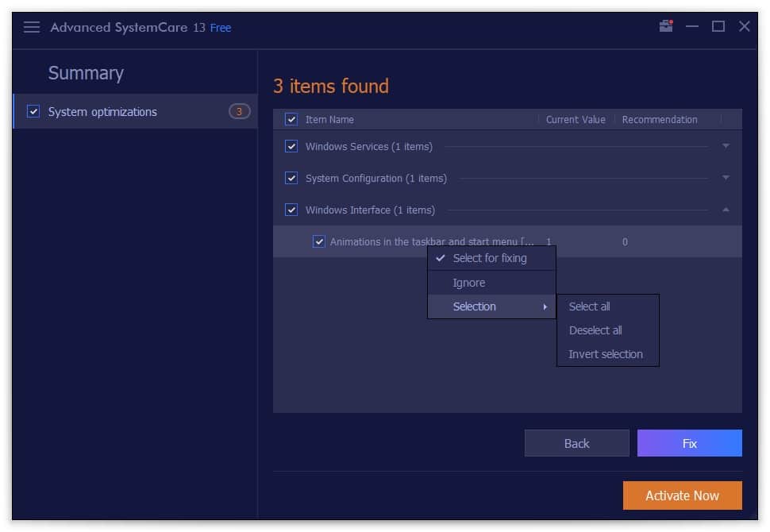This screenshot has height=532, width=770.
Task: Click the 3 items found heading
Action: [331, 86]
